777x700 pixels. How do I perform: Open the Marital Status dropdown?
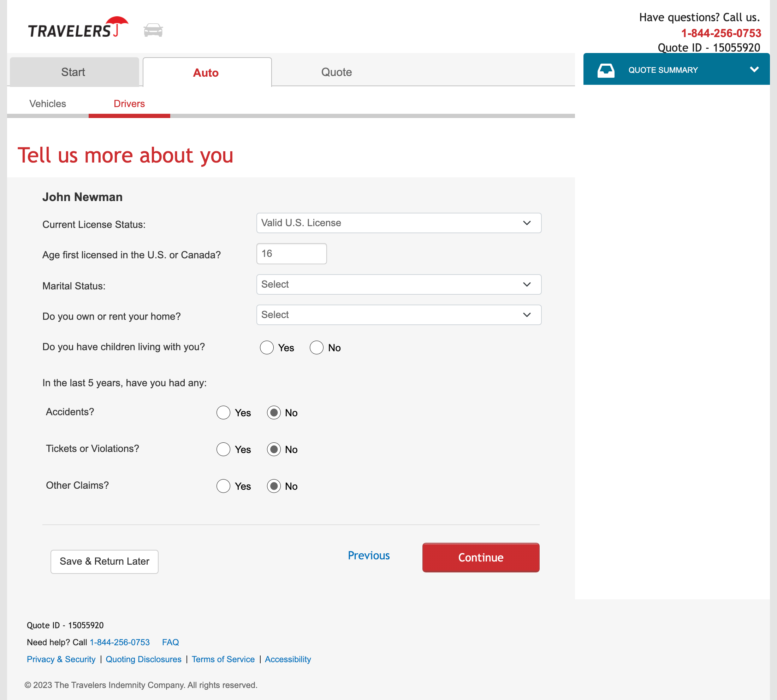click(x=399, y=284)
